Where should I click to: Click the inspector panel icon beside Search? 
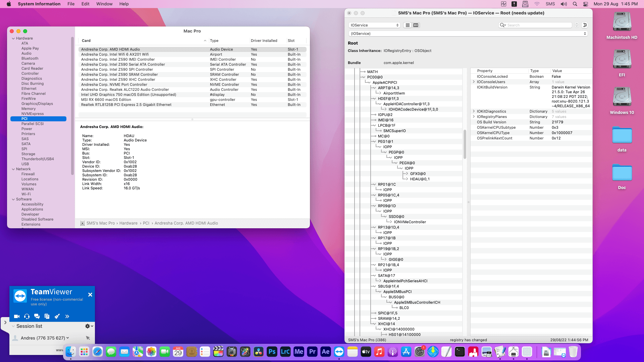(x=585, y=25)
